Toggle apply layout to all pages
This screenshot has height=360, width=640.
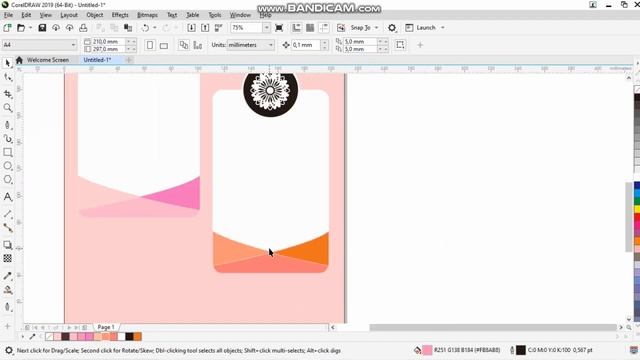(184, 45)
